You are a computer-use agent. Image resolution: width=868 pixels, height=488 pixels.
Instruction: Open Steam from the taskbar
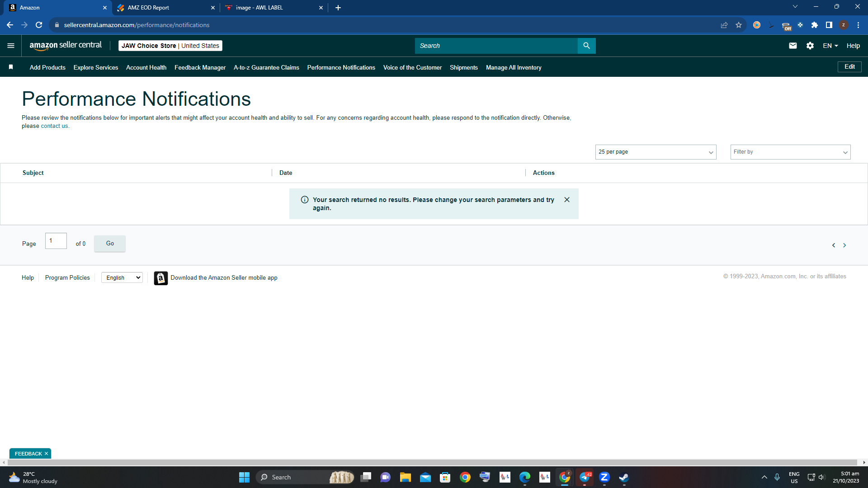624,477
